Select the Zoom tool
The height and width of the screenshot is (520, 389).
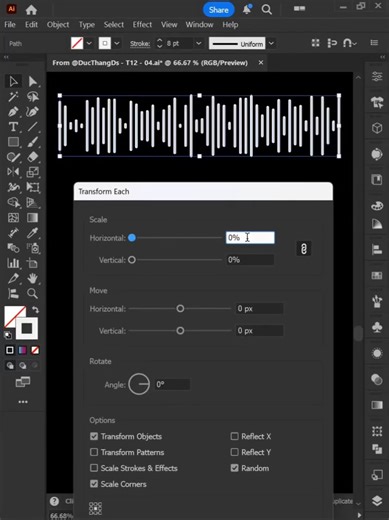(32, 294)
